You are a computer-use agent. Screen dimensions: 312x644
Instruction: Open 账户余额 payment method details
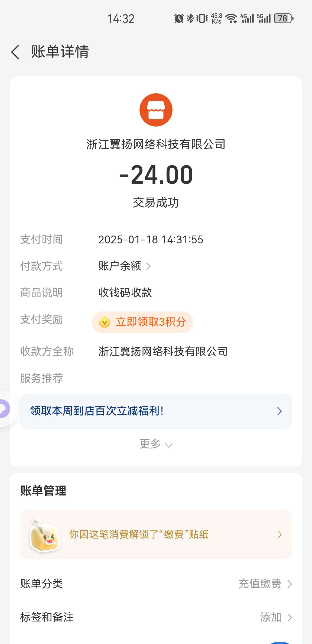click(124, 266)
